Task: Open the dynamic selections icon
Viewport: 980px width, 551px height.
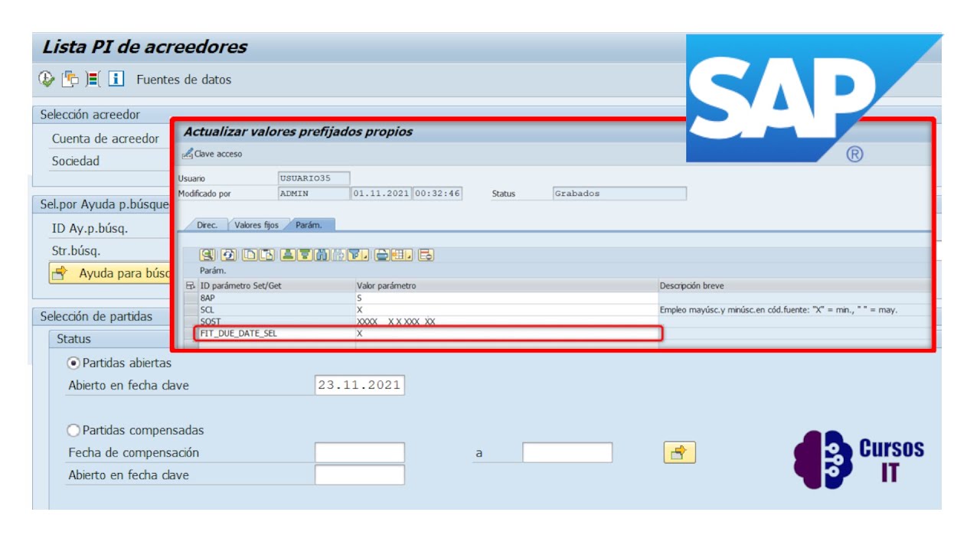Action: (93, 79)
